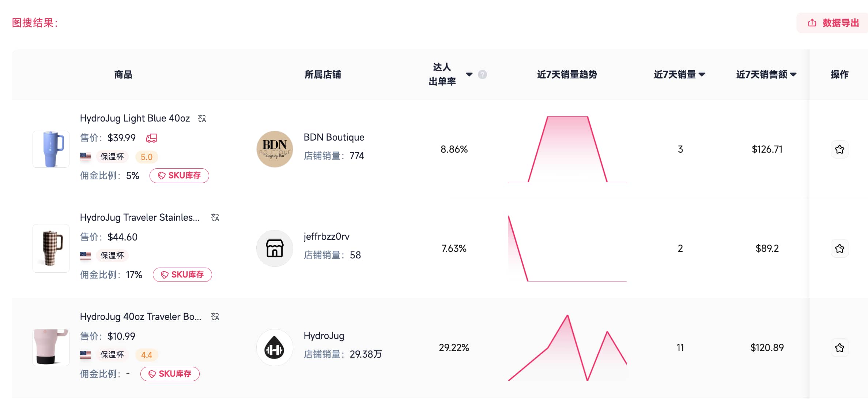The image size is (868, 399).
Task: Sort table by 近7天销量
Action: [702, 74]
